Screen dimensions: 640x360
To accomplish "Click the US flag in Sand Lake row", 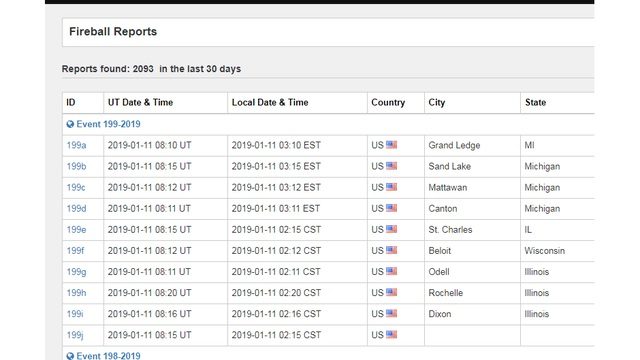I will (391, 166).
